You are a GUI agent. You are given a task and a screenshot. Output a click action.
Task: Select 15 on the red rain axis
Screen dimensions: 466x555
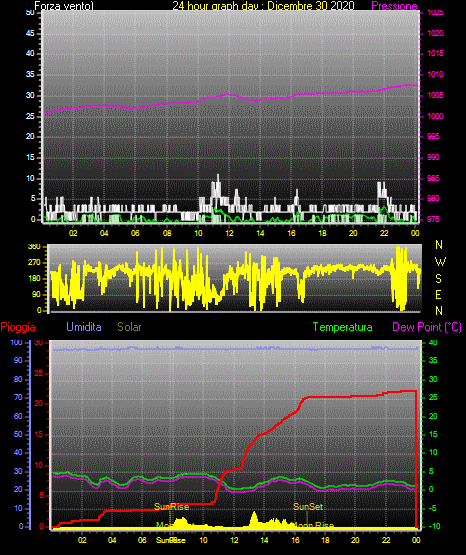tap(39, 434)
